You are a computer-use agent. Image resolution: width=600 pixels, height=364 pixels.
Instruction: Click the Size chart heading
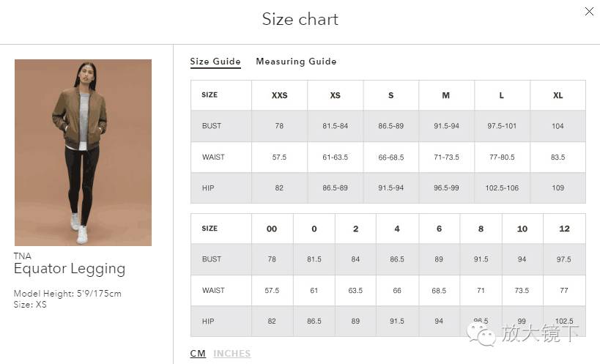pos(300,19)
